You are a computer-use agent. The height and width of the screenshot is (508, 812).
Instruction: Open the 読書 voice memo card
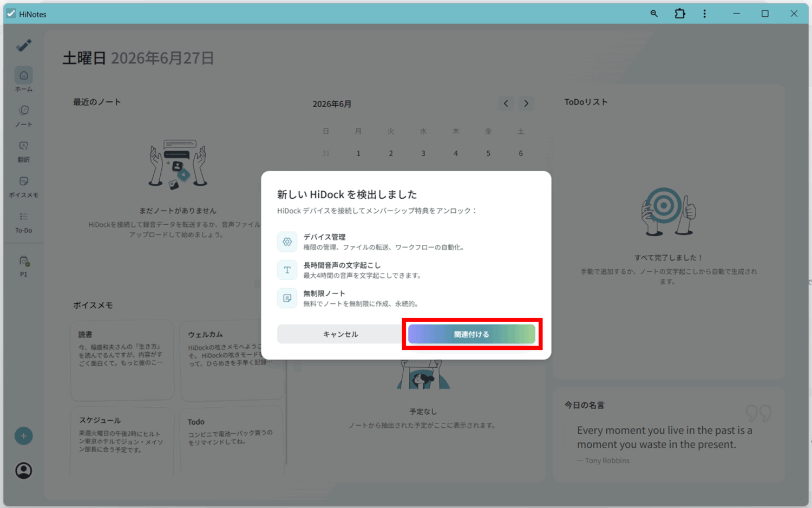pos(122,360)
